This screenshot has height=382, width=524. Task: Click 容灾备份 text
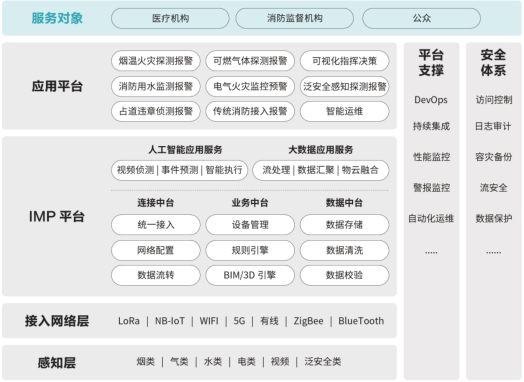(x=494, y=157)
